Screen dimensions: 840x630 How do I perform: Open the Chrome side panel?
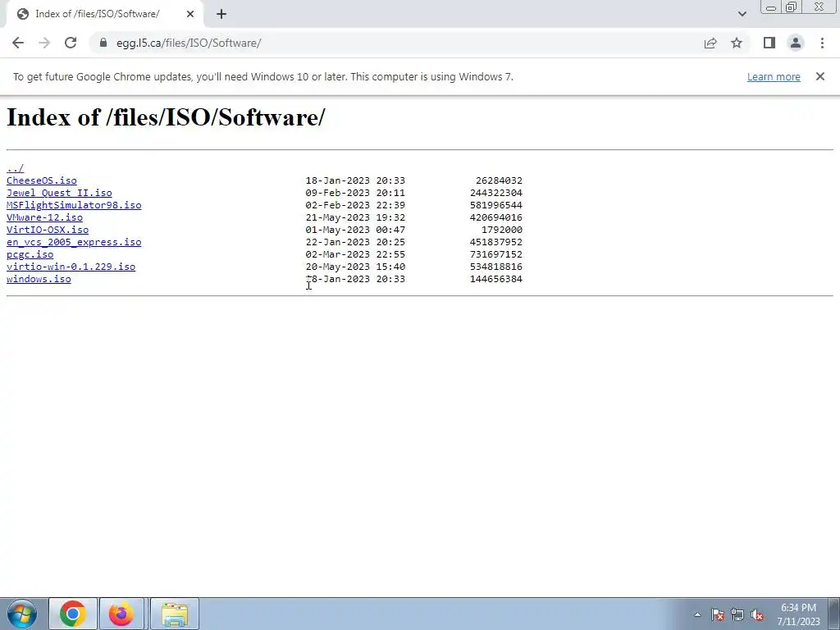pos(769,43)
